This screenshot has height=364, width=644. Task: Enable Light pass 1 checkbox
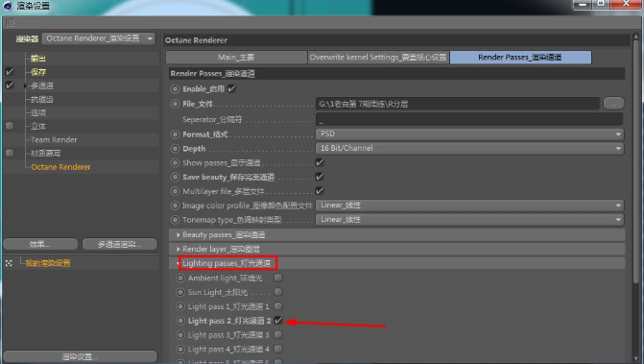tap(278, 306)
